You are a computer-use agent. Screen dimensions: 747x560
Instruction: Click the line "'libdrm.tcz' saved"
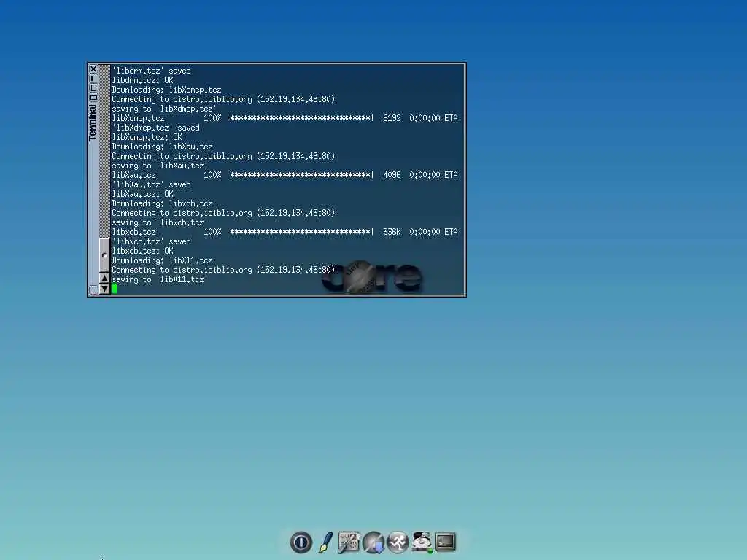[x=151, y=71]
